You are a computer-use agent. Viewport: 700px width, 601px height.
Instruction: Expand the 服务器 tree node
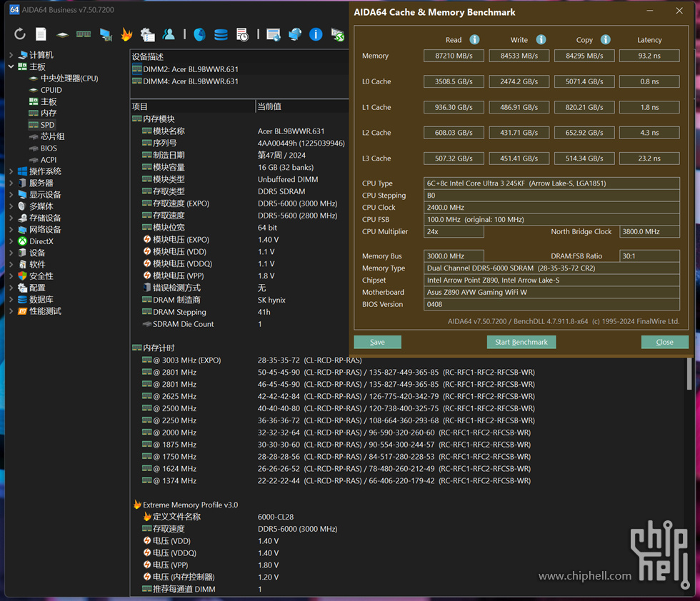pos(11,183)
